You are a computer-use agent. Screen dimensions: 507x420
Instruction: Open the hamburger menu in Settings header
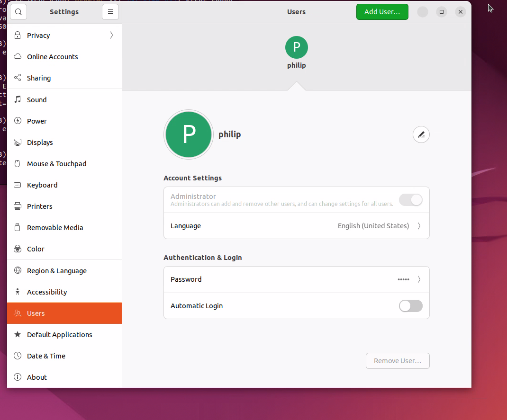110,12
